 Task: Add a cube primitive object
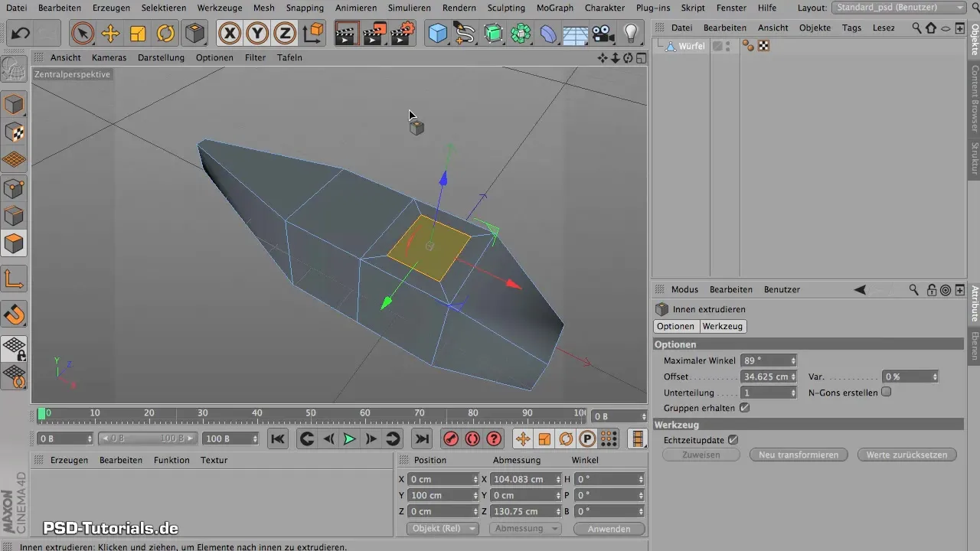438,34
